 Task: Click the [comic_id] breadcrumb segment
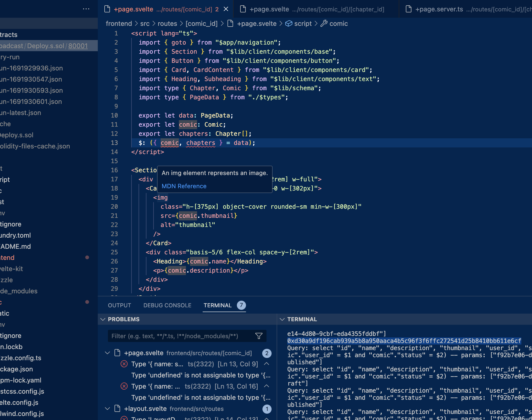(x=201, y=24)
